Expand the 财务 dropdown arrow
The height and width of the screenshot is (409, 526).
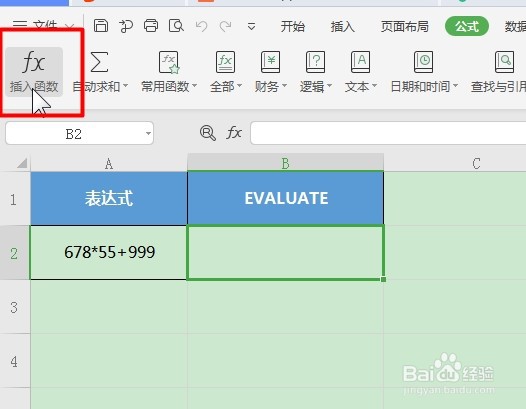(x=284, y=86)
